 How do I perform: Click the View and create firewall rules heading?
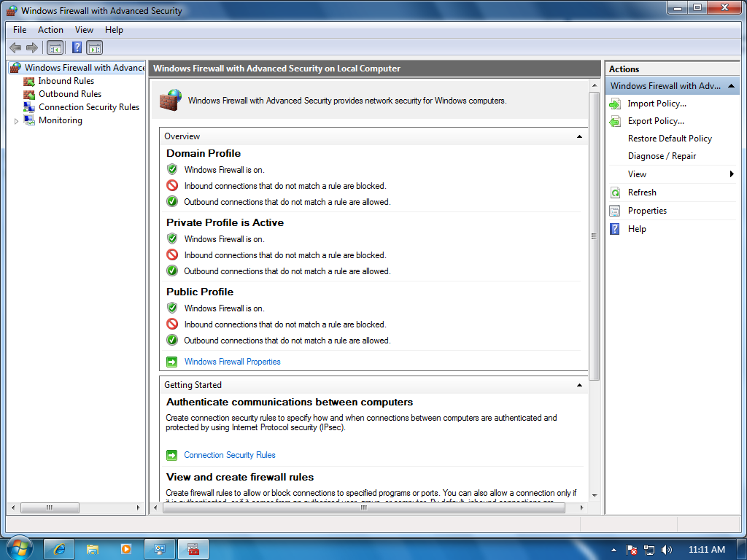point(239,477)
